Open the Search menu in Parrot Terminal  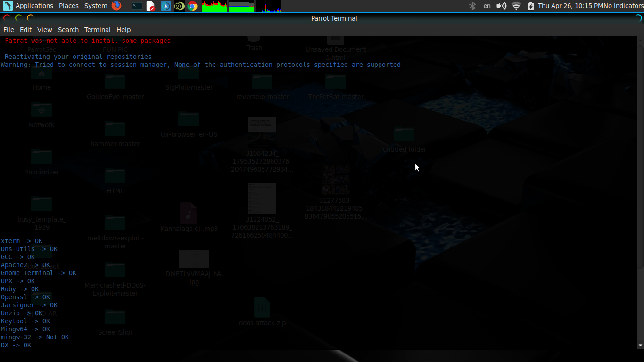(x=68, y=29)
